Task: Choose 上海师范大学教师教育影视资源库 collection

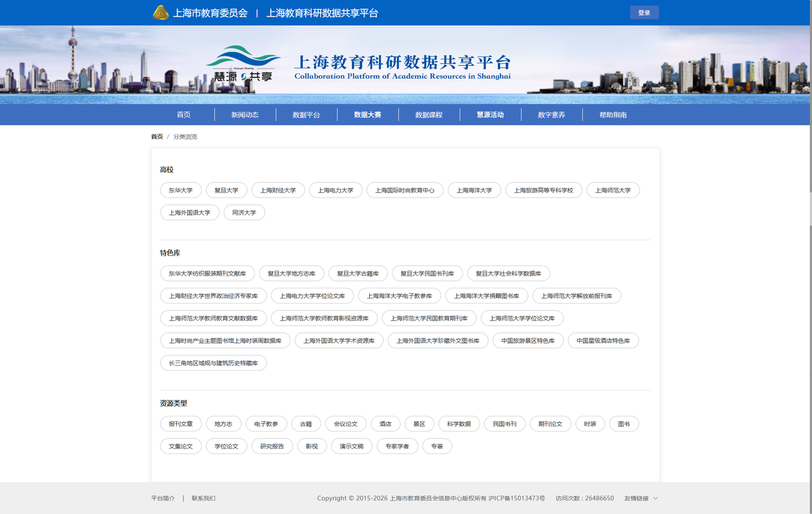Action: (x=324, y=318)
